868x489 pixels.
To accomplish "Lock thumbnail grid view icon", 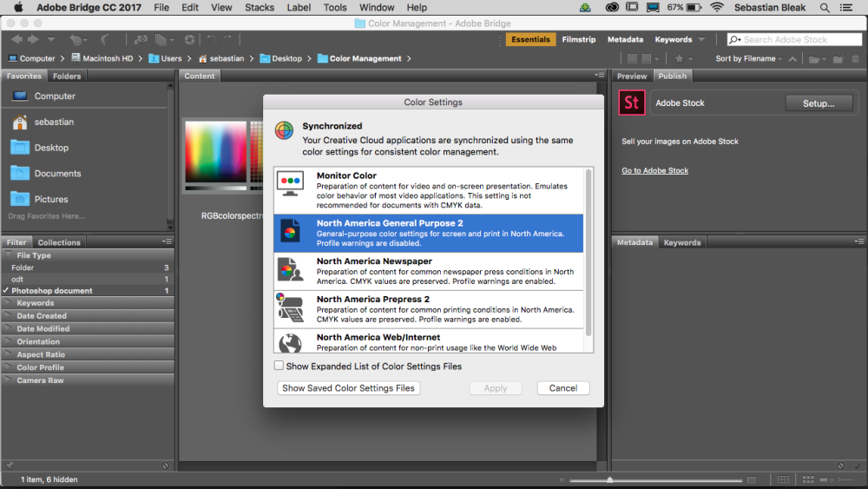I will coord(783,479).
